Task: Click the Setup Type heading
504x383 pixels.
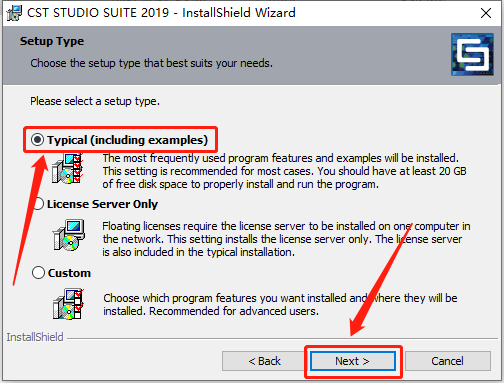Action: (52, 41)
